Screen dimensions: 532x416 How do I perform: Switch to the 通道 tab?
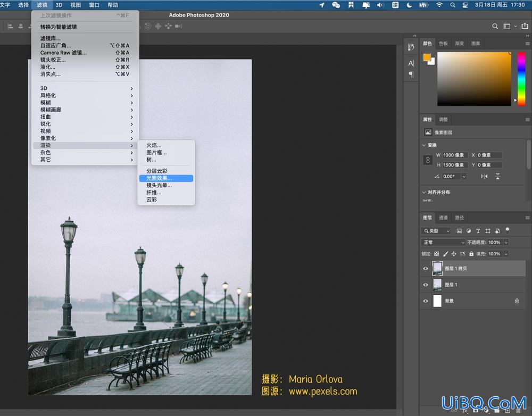443,218
